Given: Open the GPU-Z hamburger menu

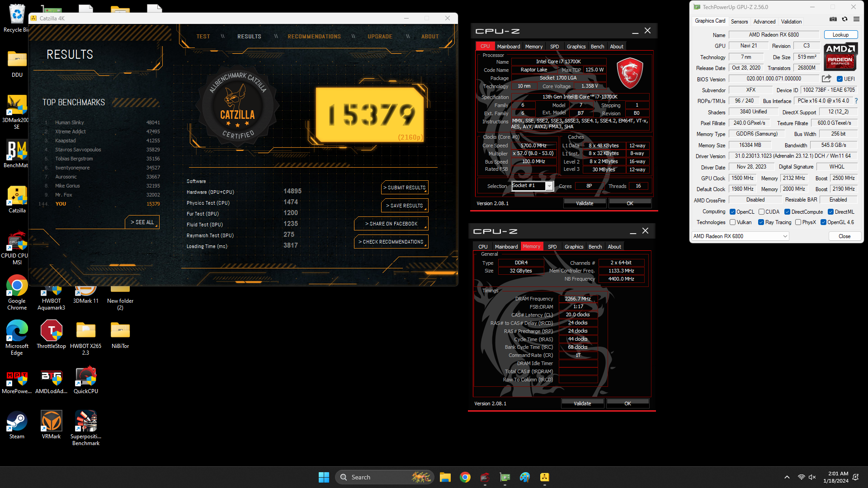Looking at the screenshot, I should [x=856, y=19].
